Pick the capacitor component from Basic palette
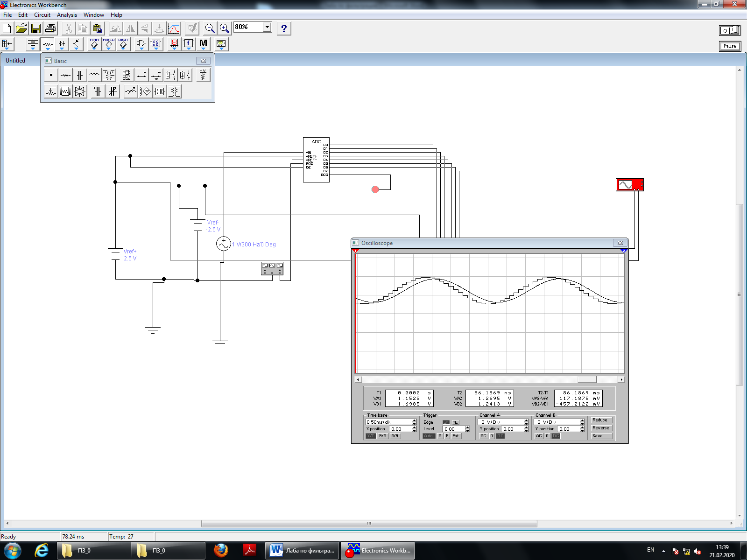 tap(80, 75)
